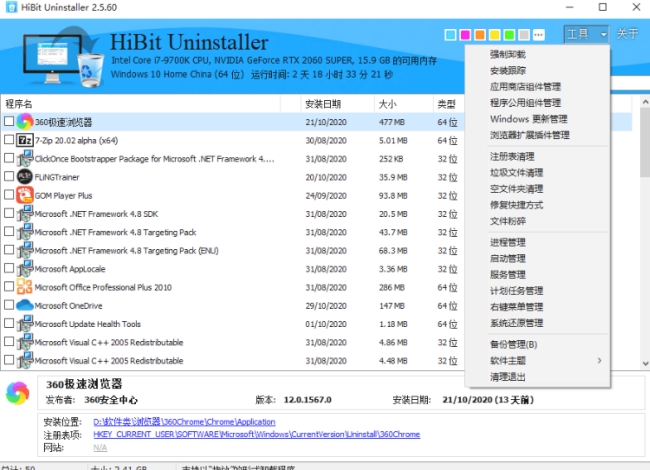Check the box for 7-Zip 20.02 alpha

point(9,141)
